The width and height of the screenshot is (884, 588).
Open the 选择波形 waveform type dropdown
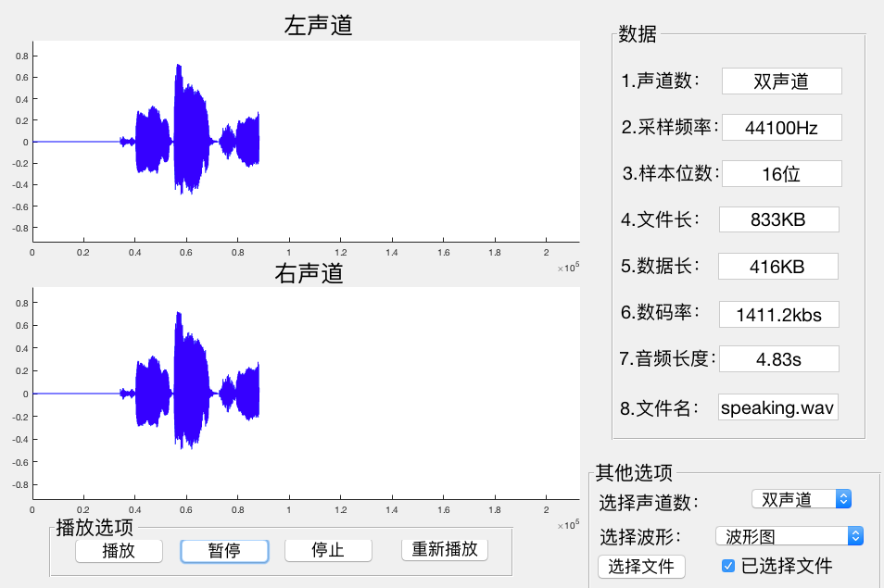click(x=789, y=535)
